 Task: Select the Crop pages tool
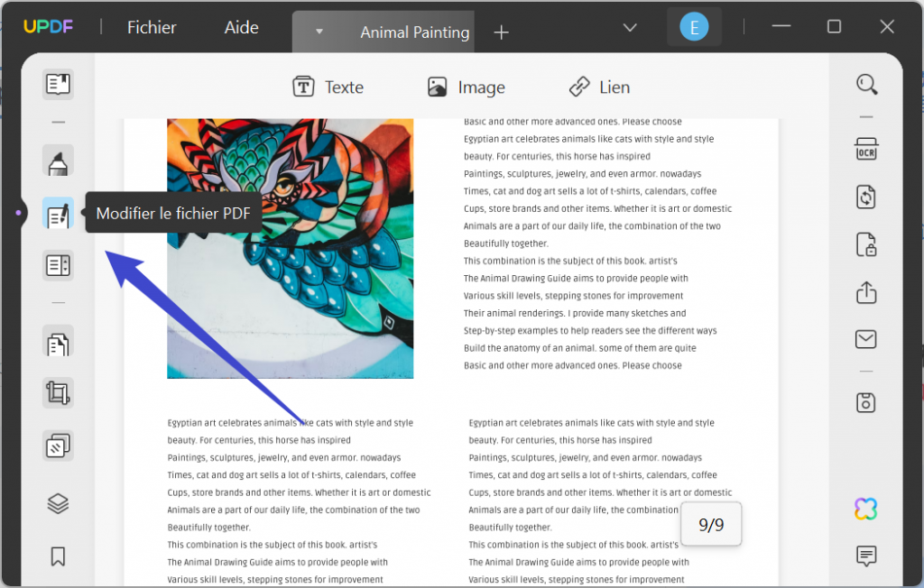coord(58,393)
